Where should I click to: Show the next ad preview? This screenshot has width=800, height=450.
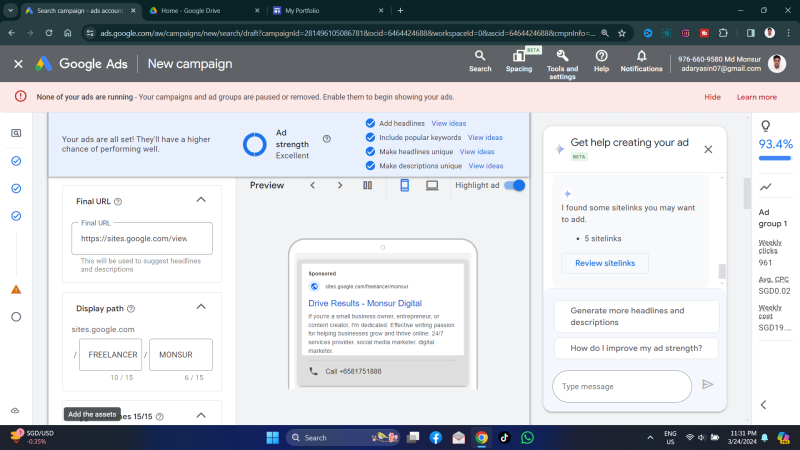tap(340, 185)
